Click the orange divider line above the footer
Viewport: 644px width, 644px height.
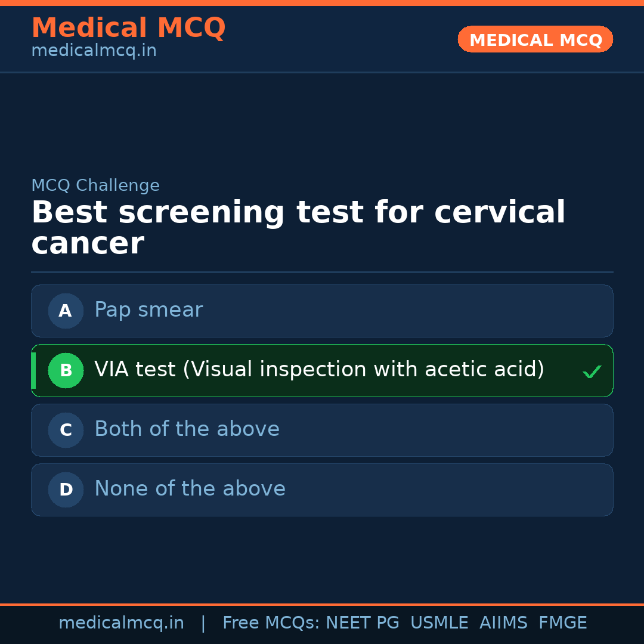click(x=322, y=603)
